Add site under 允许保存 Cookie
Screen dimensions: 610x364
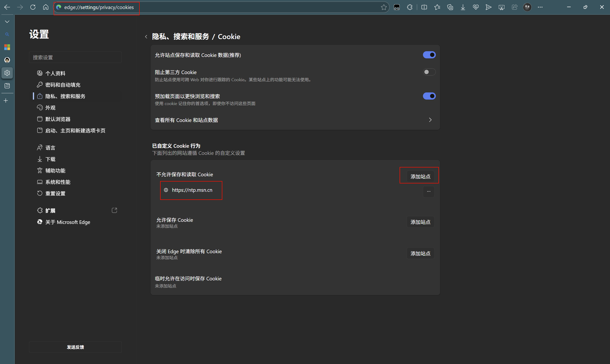420,222
